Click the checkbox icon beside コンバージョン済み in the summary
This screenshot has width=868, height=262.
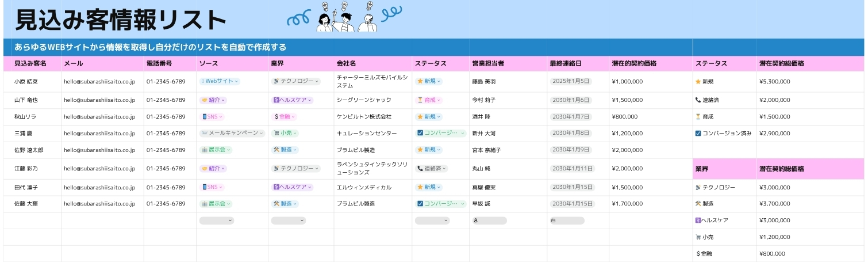698,134
